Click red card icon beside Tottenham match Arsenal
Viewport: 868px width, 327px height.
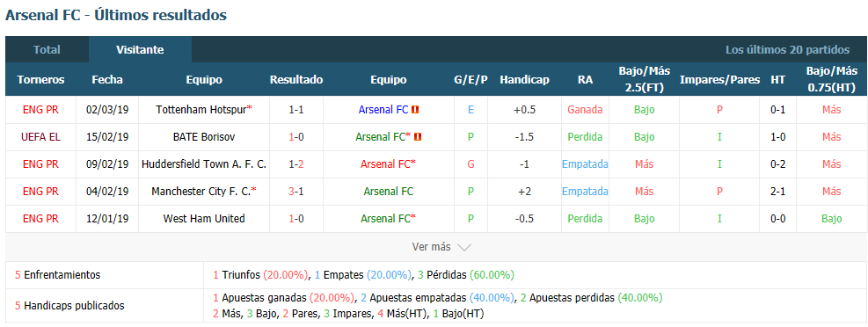[x=415, y=110]
